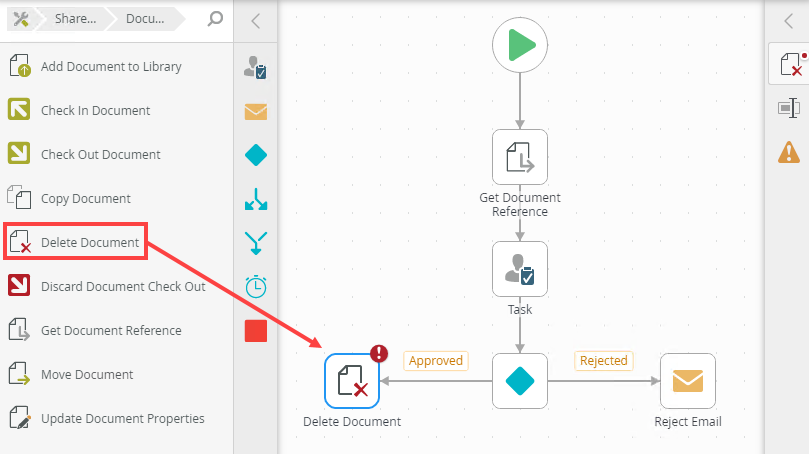Pick the Timer clock favorite icon
Viewport: 809px width, 454px height.
(x=255, y=287)
